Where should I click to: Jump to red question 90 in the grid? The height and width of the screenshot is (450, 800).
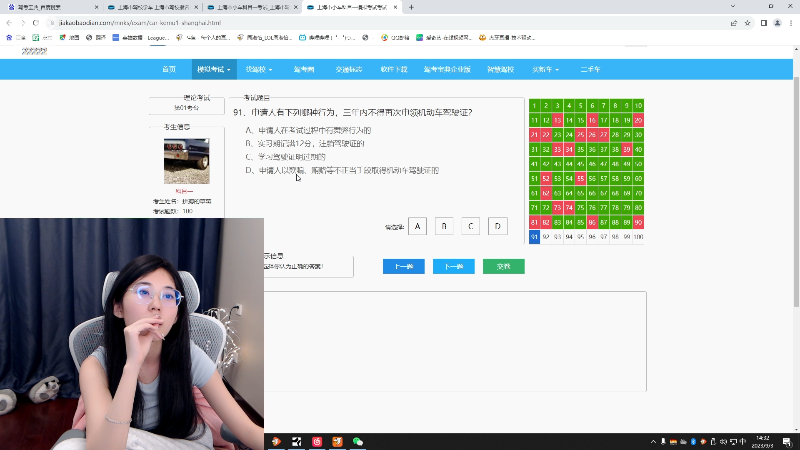point(638,222)
